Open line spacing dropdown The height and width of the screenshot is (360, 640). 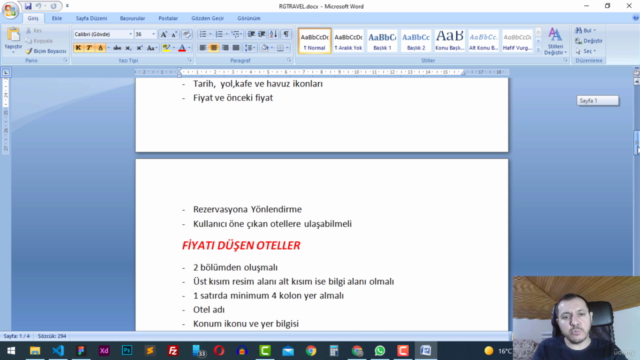[249, 48]
